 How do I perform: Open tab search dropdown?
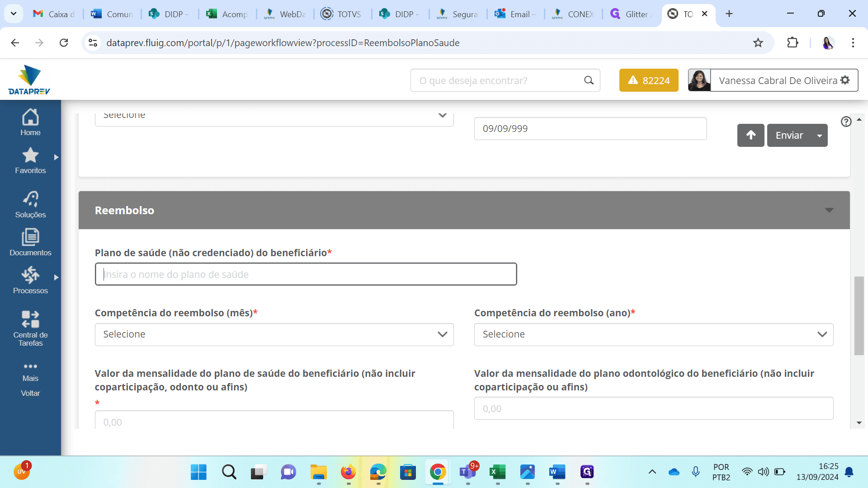pyautogui.click(x=14, y=14)
